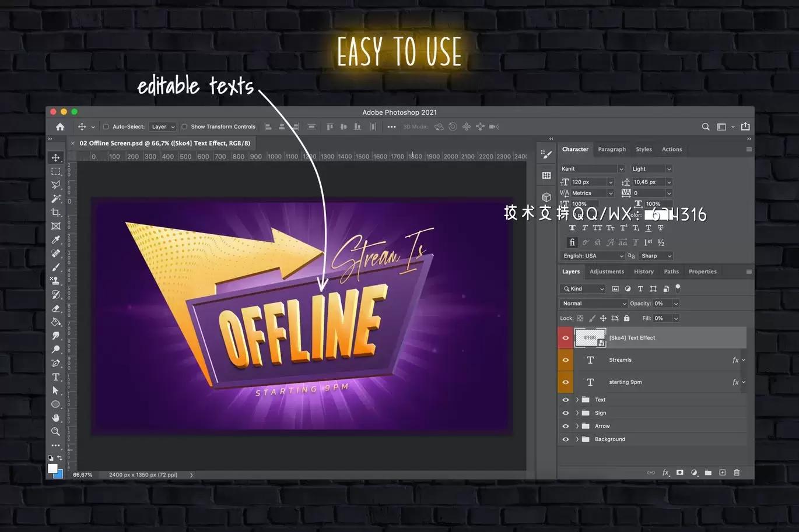Toggle the layer filter on/off switch

(x=678, y=288)
